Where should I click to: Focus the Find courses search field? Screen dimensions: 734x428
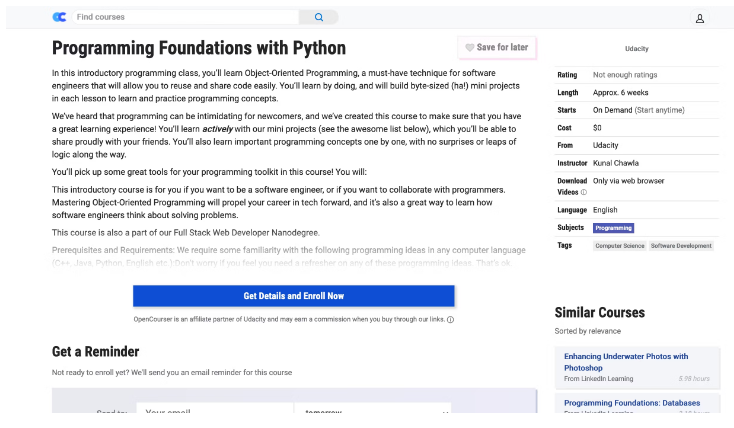pos(185,17)
